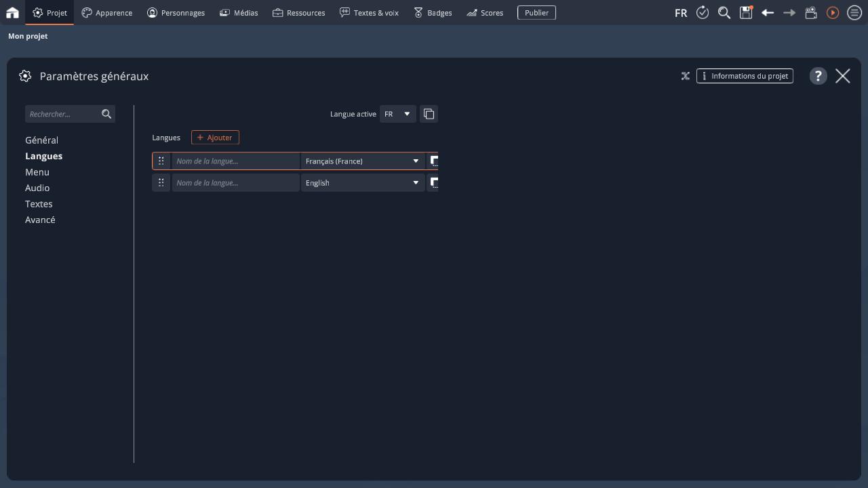Click the language name field in the English row
The height and width of the screenshot is (488, 868).
235,183
